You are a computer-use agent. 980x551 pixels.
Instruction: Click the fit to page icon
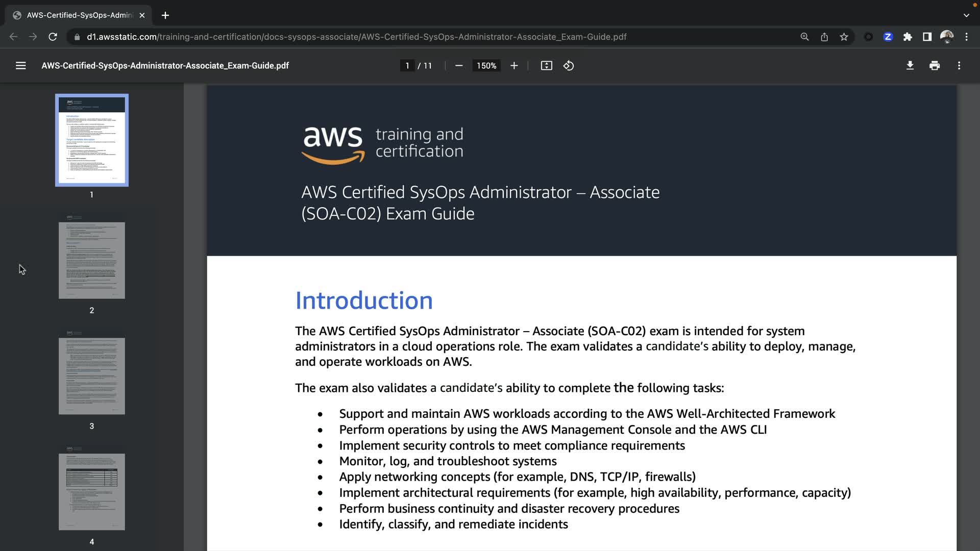(546, 66)
